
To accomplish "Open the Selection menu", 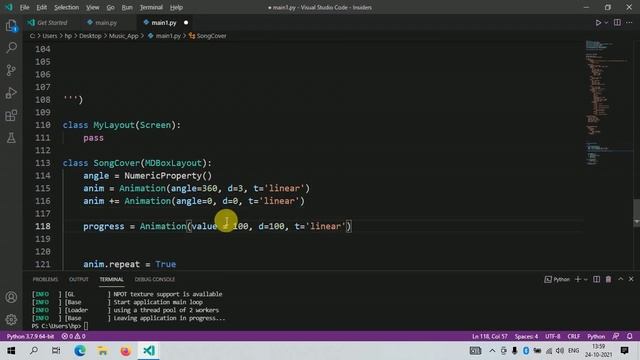I will pos(66,7).
